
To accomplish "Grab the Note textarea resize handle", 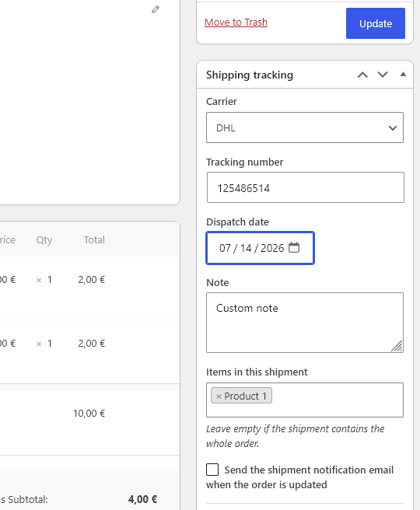I will 397,346.
